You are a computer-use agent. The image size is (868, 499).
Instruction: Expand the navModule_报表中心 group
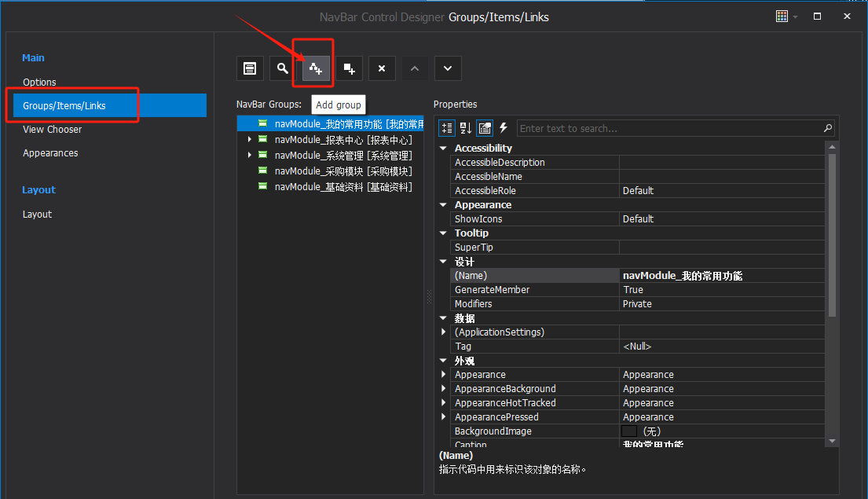click(250, 139)
